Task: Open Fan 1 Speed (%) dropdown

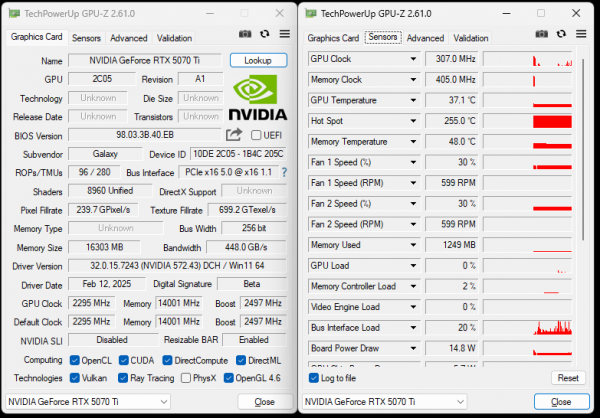Action: click(x=413, y=162)
